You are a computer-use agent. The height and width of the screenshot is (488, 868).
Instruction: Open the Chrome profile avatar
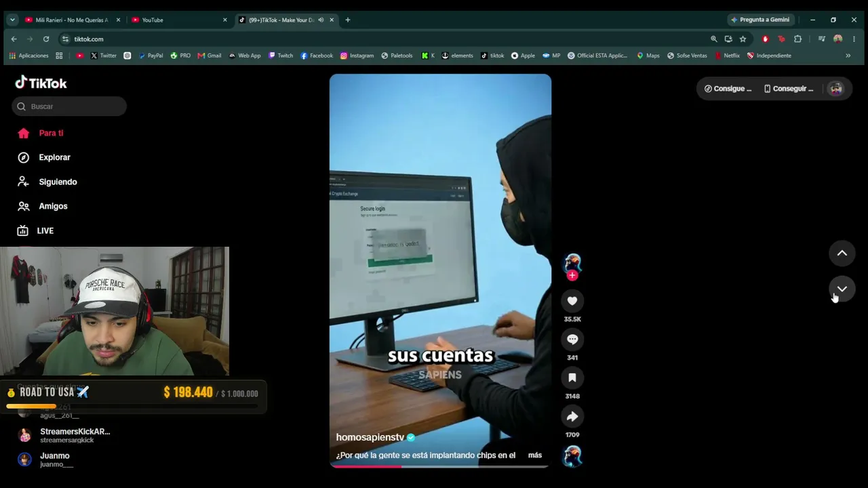point(838,39)
